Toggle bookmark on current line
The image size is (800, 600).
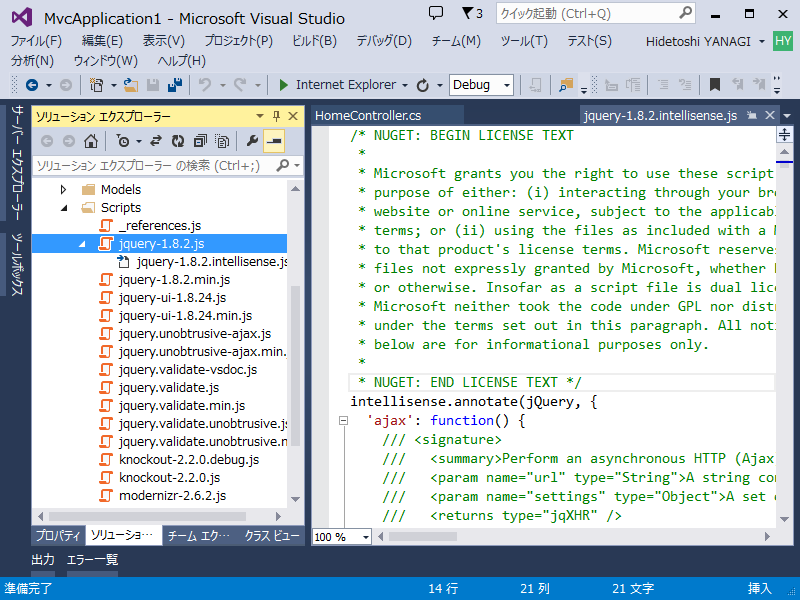tap(715, 85)
